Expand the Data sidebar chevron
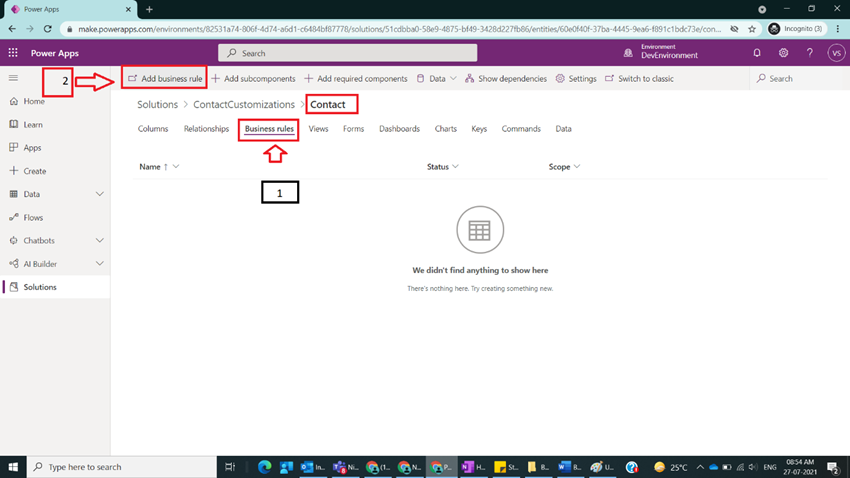The height and width of the screenshot is (478, 850). [100, 194]
